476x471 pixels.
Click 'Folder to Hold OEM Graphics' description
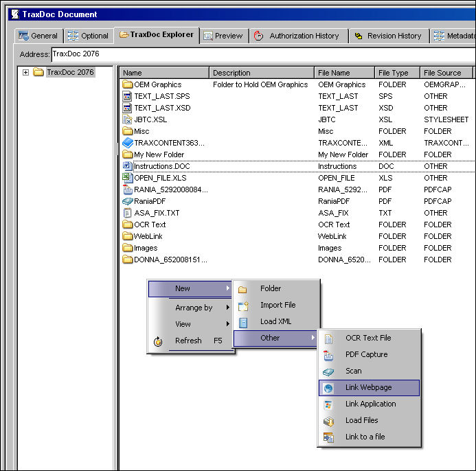(x=260, y=84)
